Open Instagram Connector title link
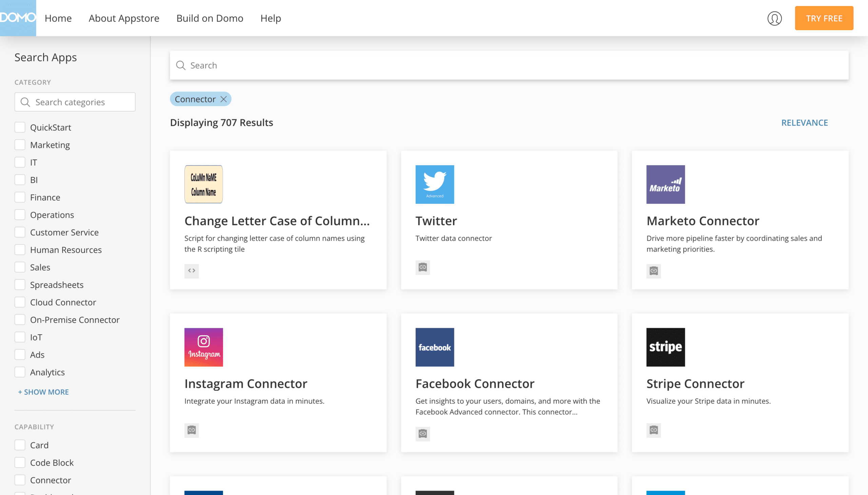Image resolution: width=868 pixels, height=495 pixels. pyautogui.click(x=245, y=384)
